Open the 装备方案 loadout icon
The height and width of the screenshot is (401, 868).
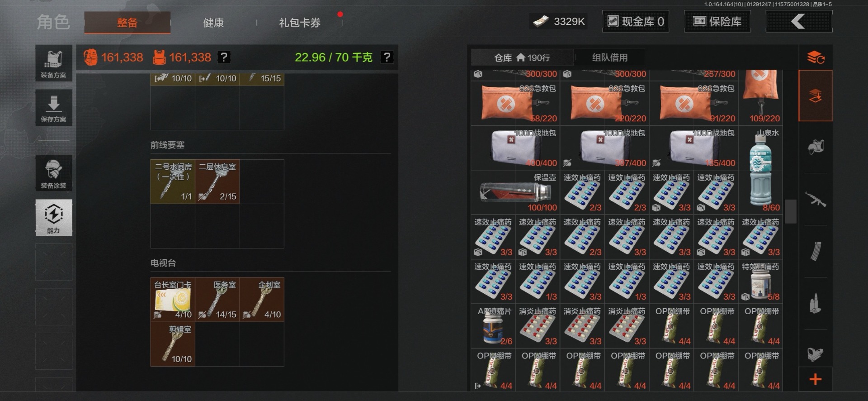point(54,63)
